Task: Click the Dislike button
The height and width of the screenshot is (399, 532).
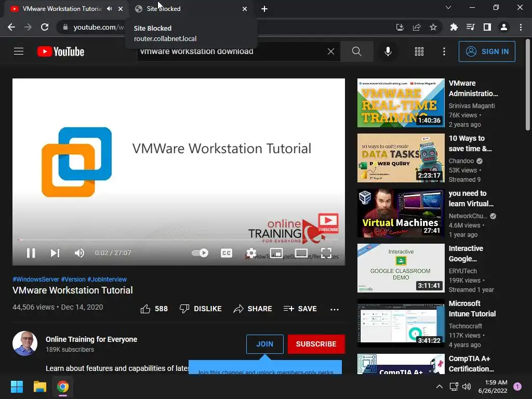Action: point(201,309)
